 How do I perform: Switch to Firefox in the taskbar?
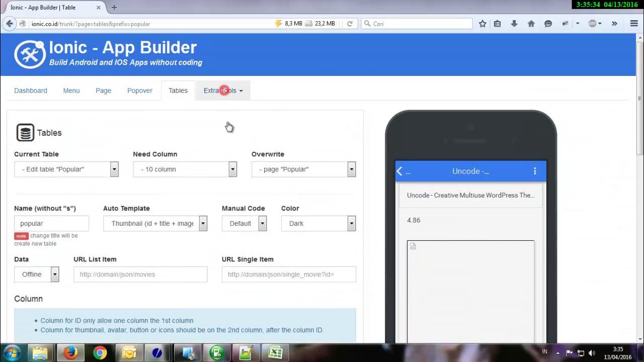(70, 352)
